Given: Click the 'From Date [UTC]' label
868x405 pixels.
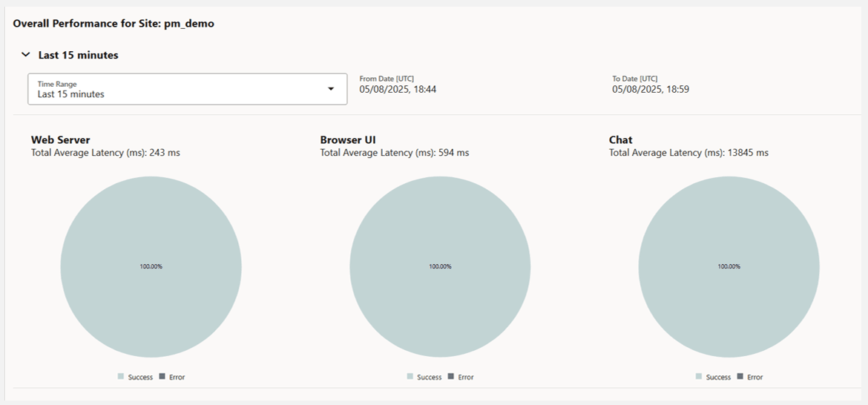Looking at the screenshot, I should (x=387, y=79).
